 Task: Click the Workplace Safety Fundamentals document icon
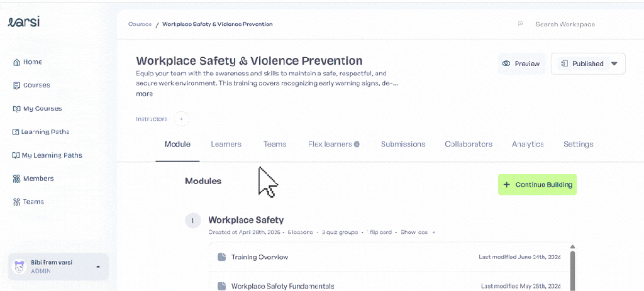[222, 286]
